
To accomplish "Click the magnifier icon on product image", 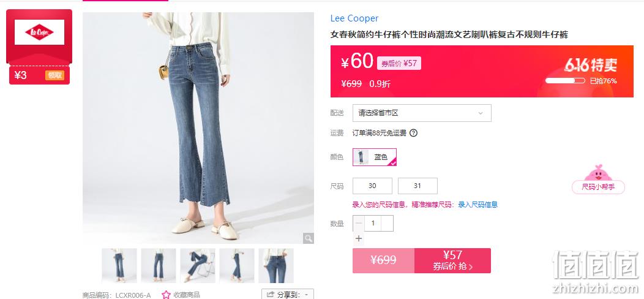I will tap(308, 238).
